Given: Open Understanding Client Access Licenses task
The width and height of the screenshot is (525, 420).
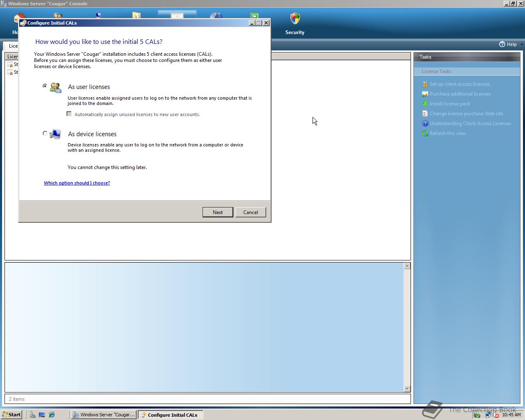Looking at the screenshot, I should click(470, 123).
